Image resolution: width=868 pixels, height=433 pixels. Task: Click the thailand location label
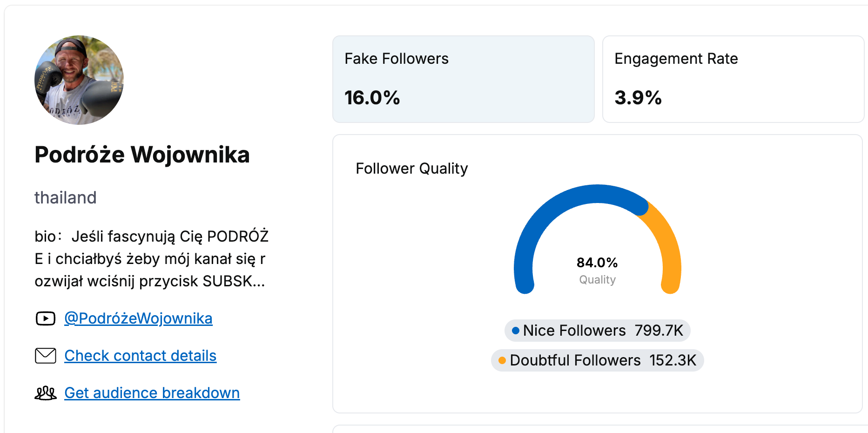pyautogui.click(x=66, y=197)
